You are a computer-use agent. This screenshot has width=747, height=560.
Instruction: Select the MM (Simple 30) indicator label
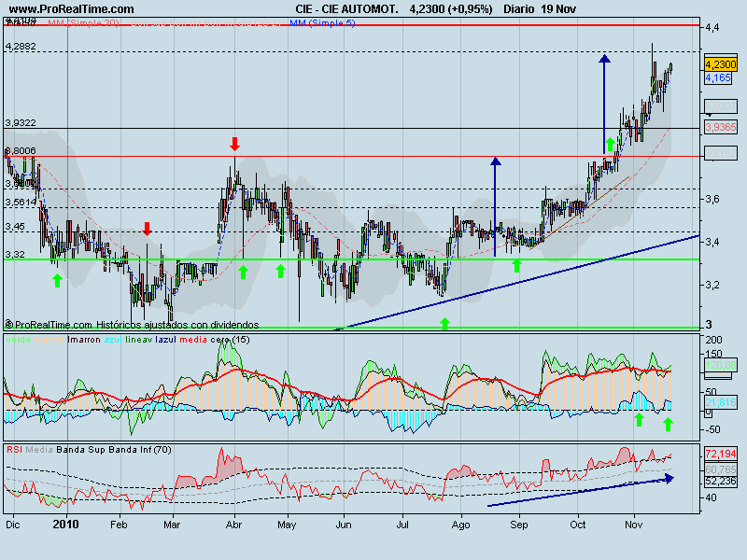(x=83, y=22)
